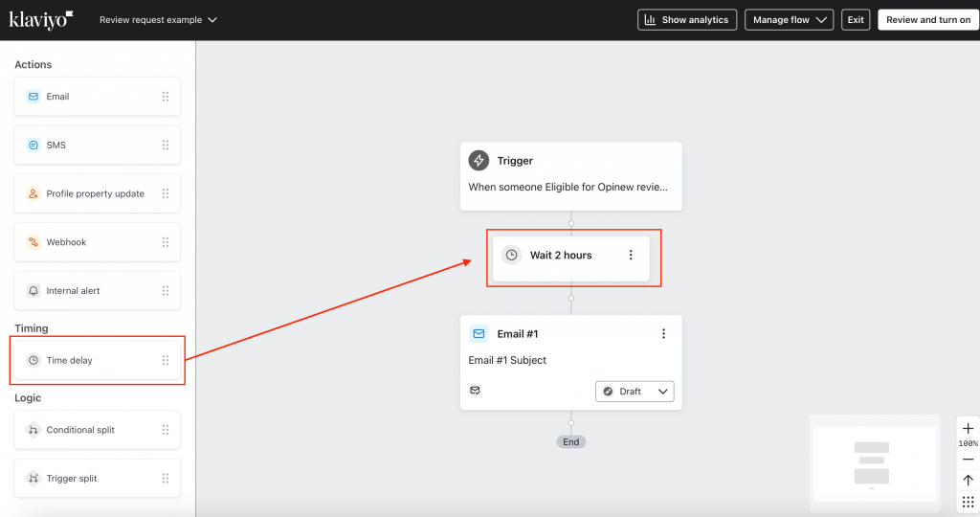The width and height of the screenshot is (980, 517).
Task: Click Review and turn on
Action: click(928, 20)
